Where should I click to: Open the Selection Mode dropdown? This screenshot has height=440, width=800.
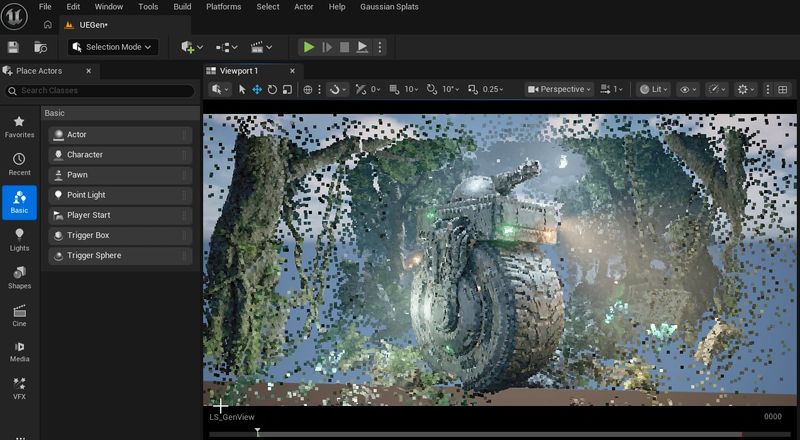113,47
